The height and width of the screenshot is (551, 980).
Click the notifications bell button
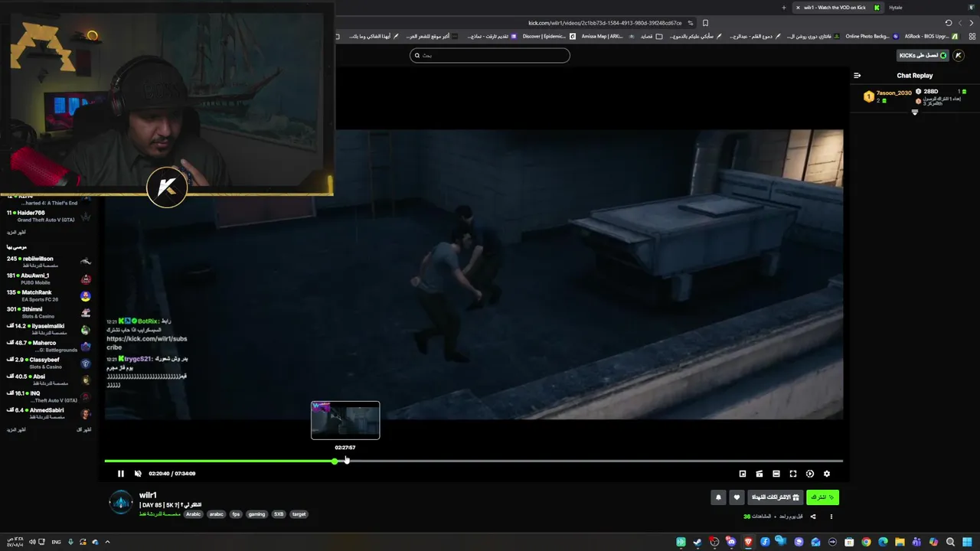pyautogui.click(x=718, y=497)
